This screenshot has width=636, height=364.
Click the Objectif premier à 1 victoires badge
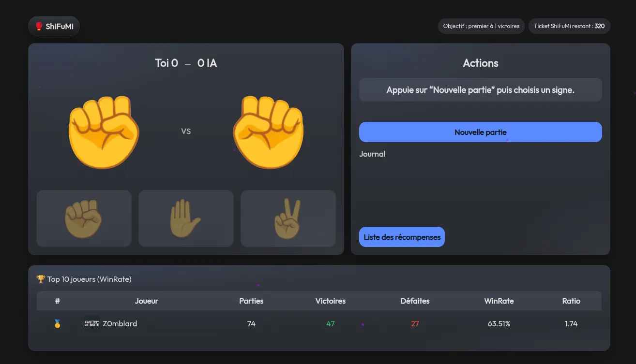click(x=481, y=26)
